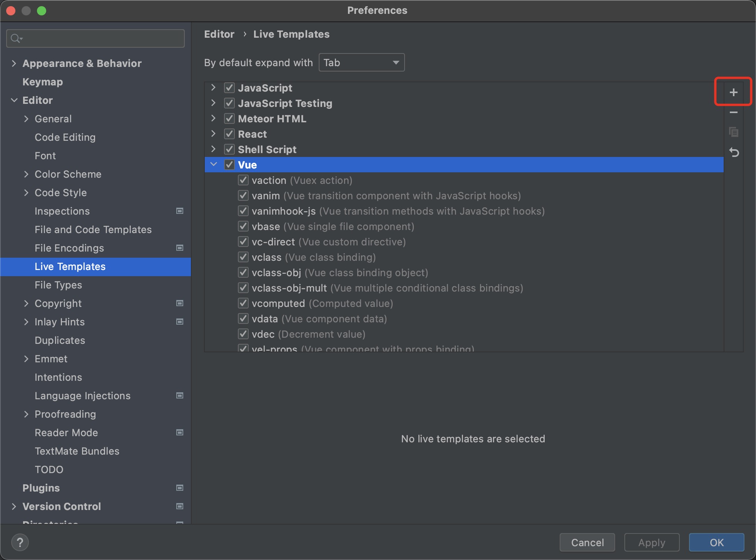Click the Cancel button
756x560 pixels.
[x=588, y=542]
